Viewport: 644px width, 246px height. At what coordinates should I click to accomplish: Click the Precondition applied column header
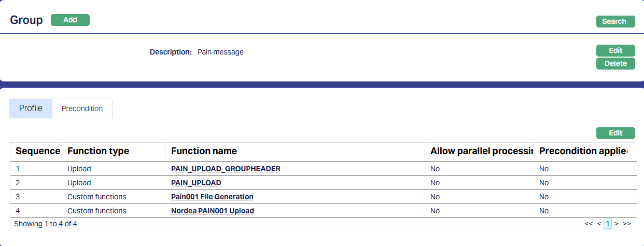(x=582, y=151)
